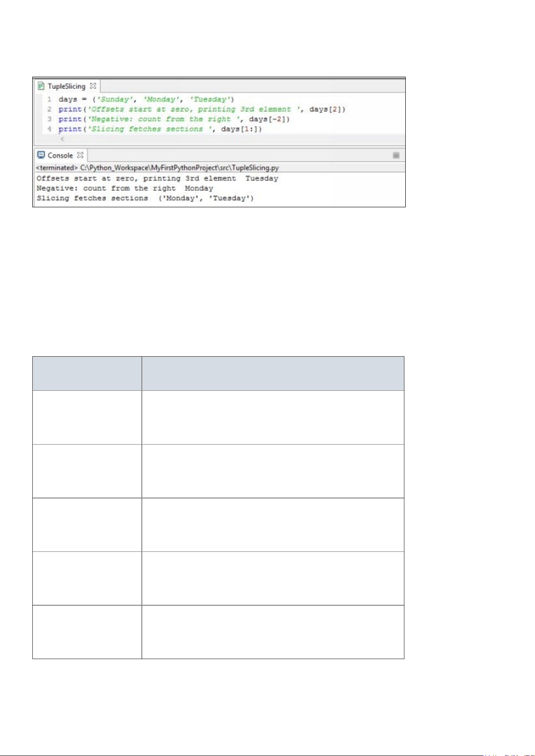This screenshot has width=535, height=756.
Task: Switch to the TupleSlicing tab
Action: (x=66, y=86)
